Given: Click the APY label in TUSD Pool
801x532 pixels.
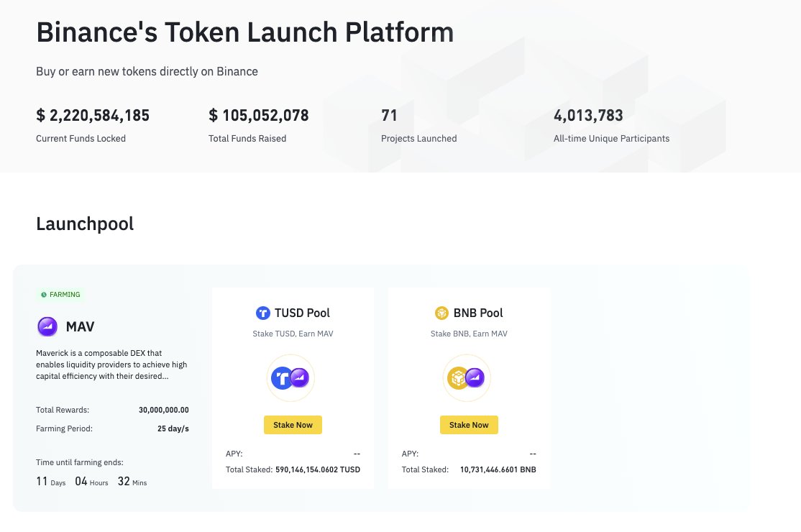Looking at the screenshot, I should coord(234,454).
